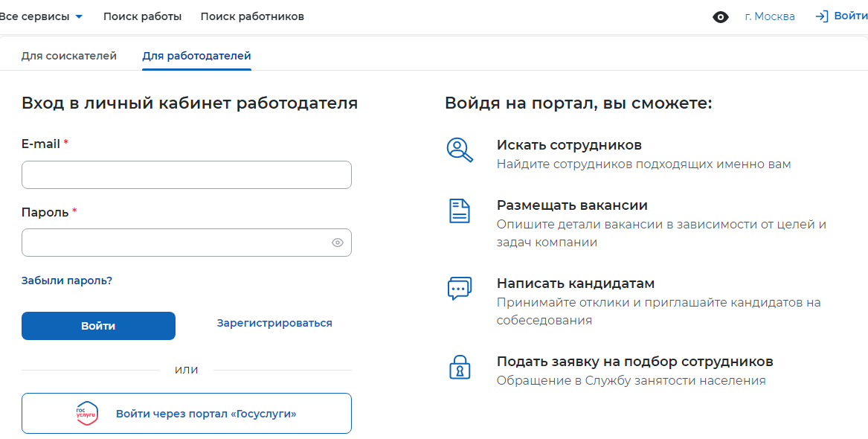Select the Для работодателей tab
This screenshot has width=868, height=439.
196,56
